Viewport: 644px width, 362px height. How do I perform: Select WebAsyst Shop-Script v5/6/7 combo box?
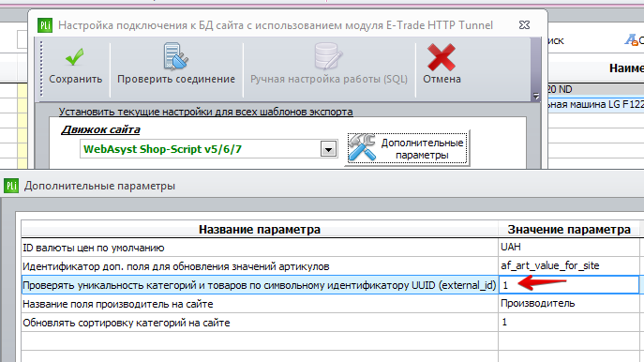coord(208,149)
